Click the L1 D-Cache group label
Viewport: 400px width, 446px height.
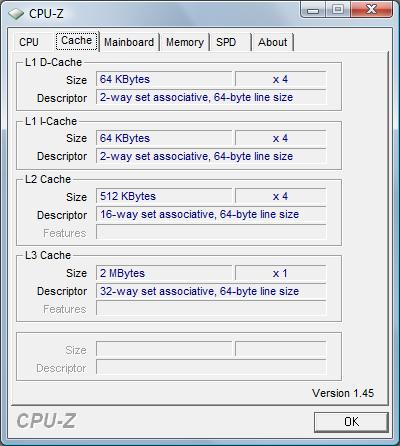53,62
